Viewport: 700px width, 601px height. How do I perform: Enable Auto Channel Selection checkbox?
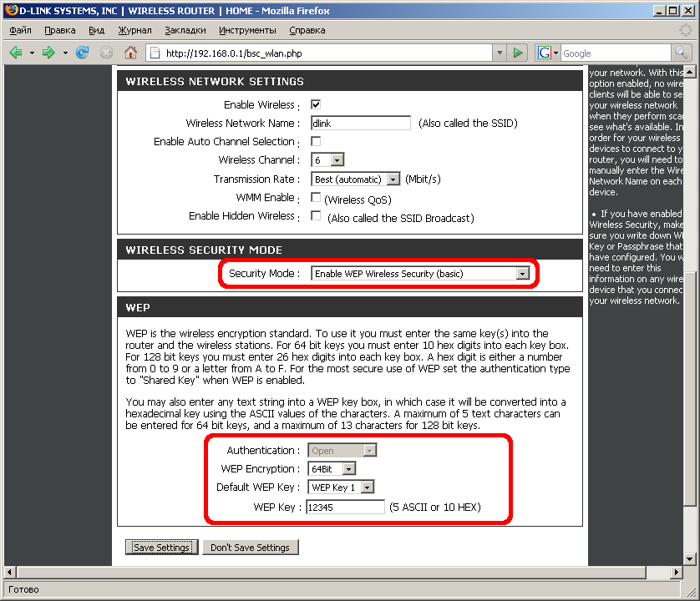point(316,142)
